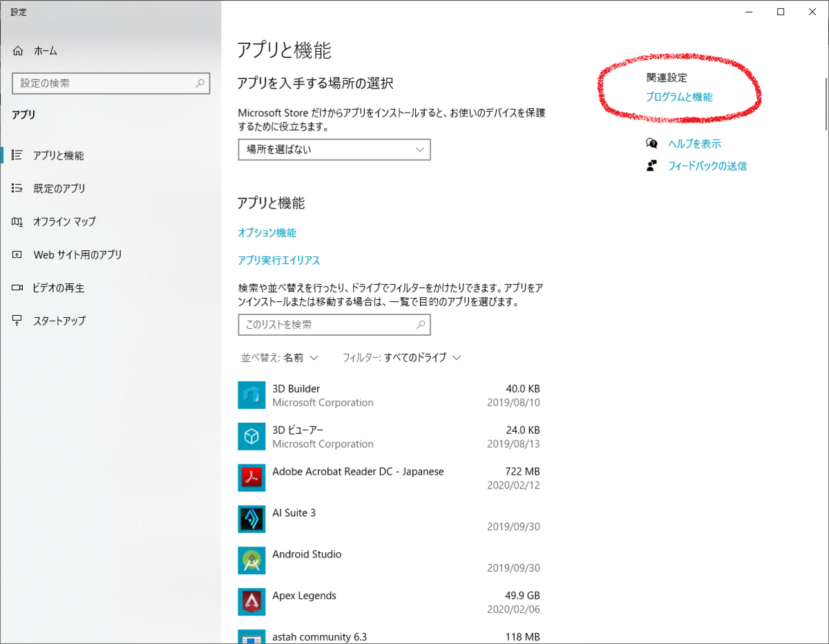This screenshot has width=829, height=644.
Task: Click the スタートアップ sidebar icon
Action: coord(18,321)
